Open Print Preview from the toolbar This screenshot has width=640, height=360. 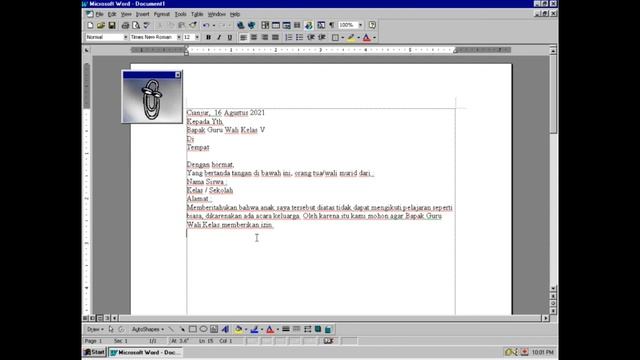point(136,25)
